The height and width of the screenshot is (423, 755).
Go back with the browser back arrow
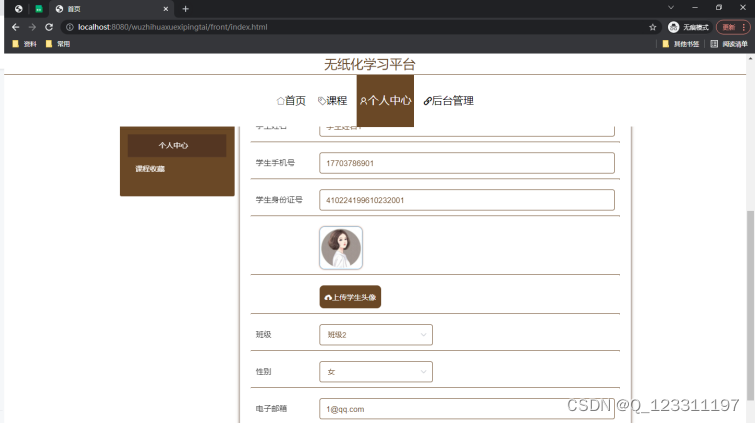(x=15, y=27)
